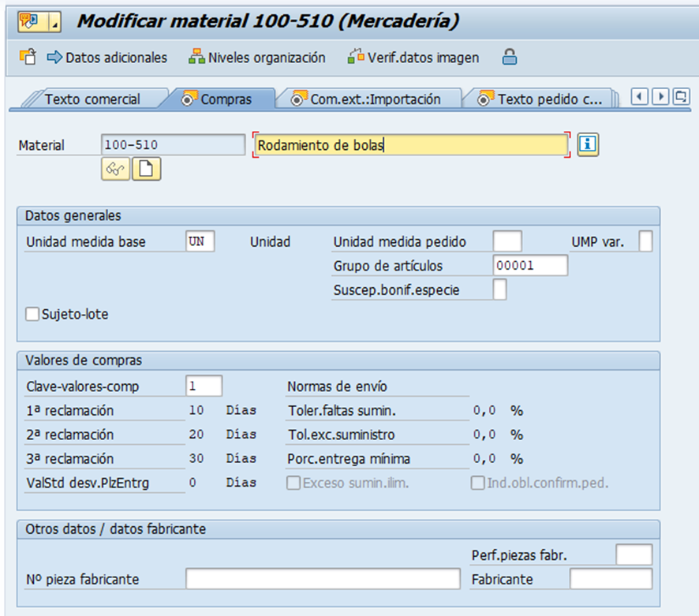The image size is (699, 616).
Task: Click the Fabricante field
Action: (x=611, y=579)
